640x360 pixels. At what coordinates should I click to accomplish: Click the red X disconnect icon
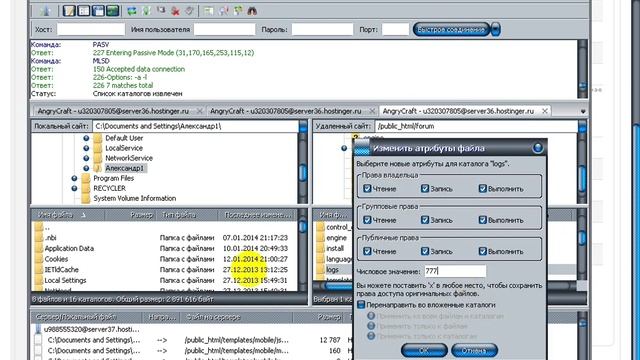click(176, 11)
